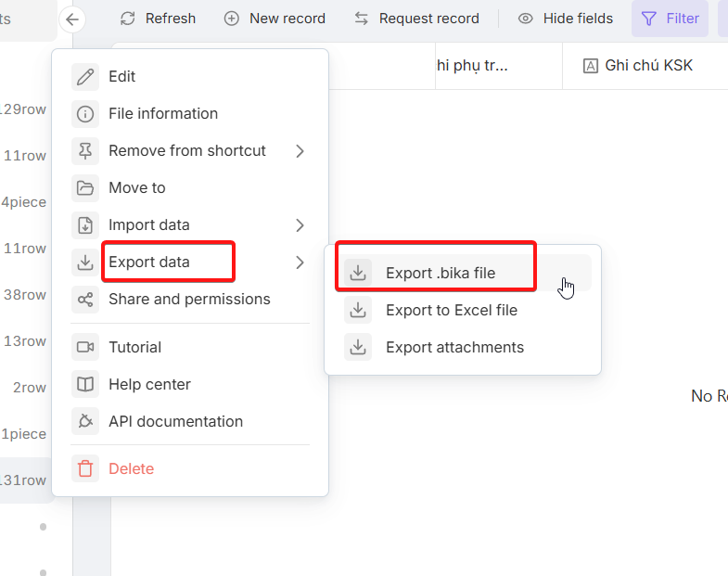Choose Export to Excel file
This screenshot has width=728, height=576.
(451, 310)
